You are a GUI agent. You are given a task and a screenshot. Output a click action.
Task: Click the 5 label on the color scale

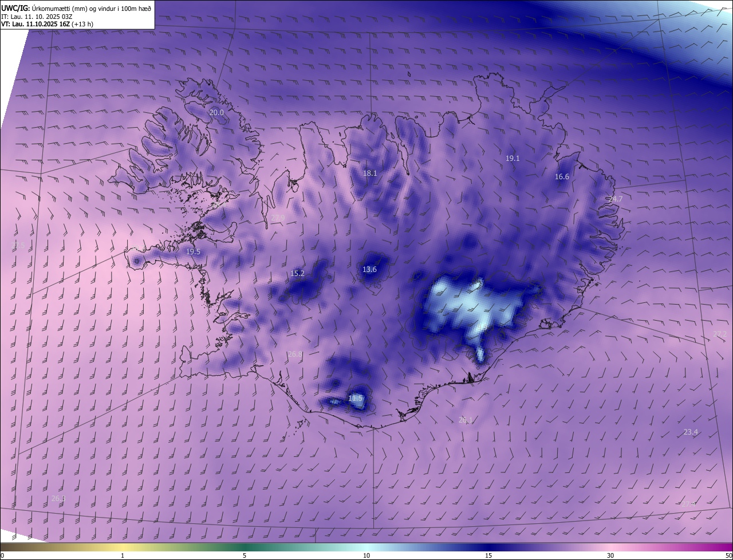[245, 555]
